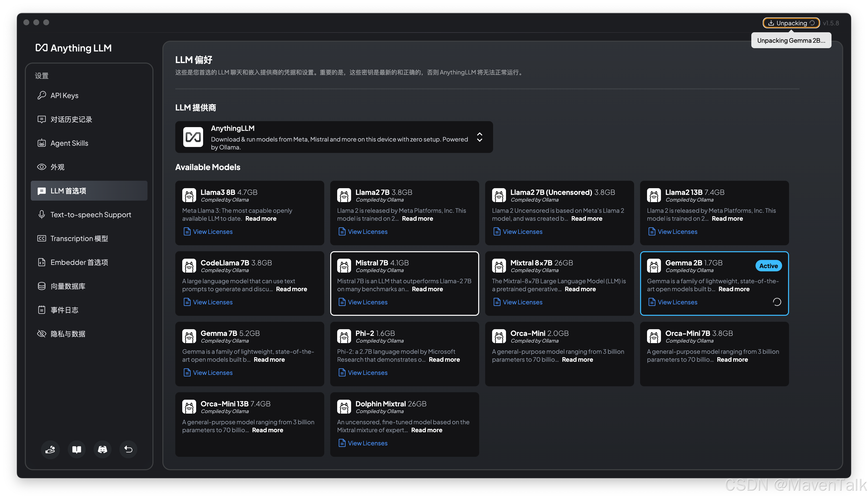
Task: Open 事件日志 page
Action: click(89, 310)
